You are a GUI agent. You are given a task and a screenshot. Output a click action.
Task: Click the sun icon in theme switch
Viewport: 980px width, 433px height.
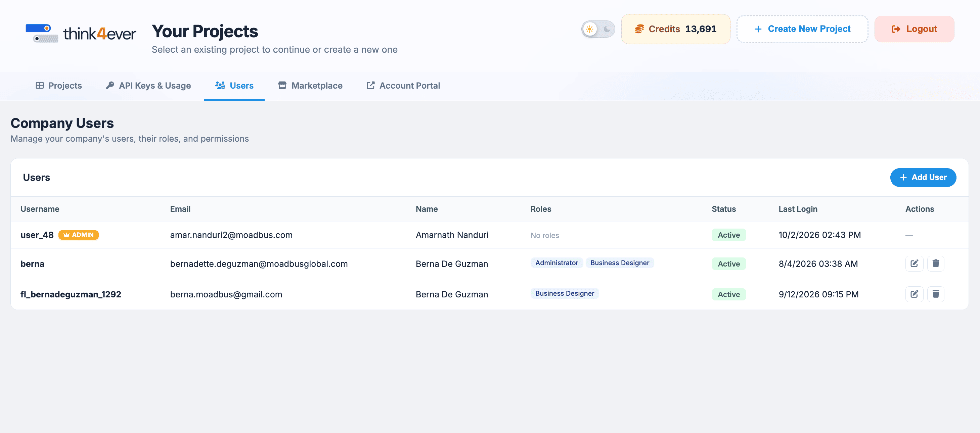point(590,29)
